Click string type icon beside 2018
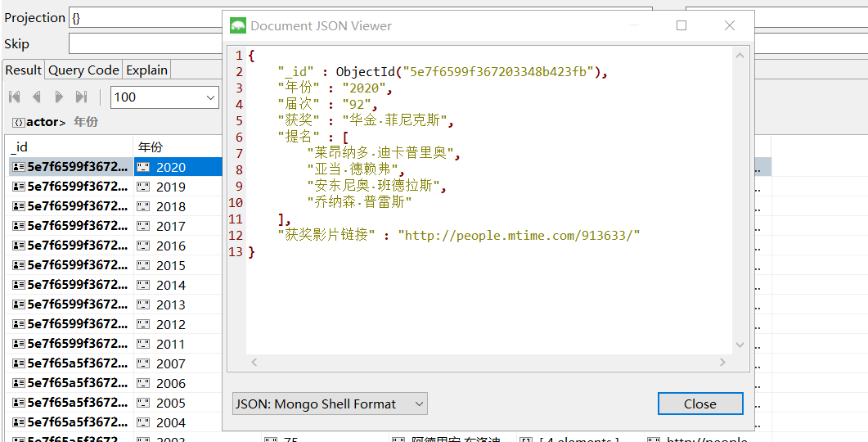Screen dimensions: 868x442 (143, 206)
